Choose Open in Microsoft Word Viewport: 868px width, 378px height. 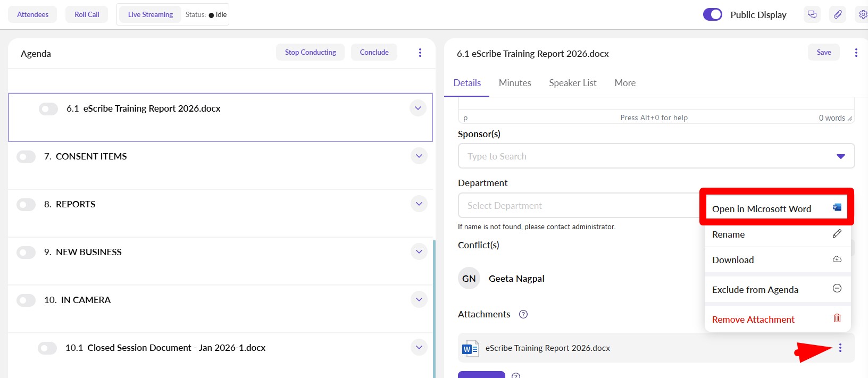point(777,208)
